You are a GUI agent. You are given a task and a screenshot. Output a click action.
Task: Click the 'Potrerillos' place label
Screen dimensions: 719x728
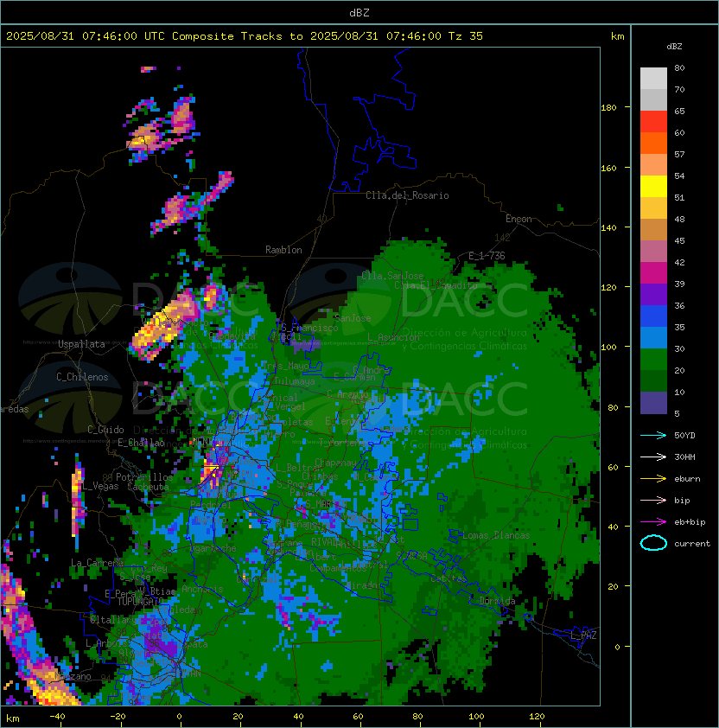(144, 477)
